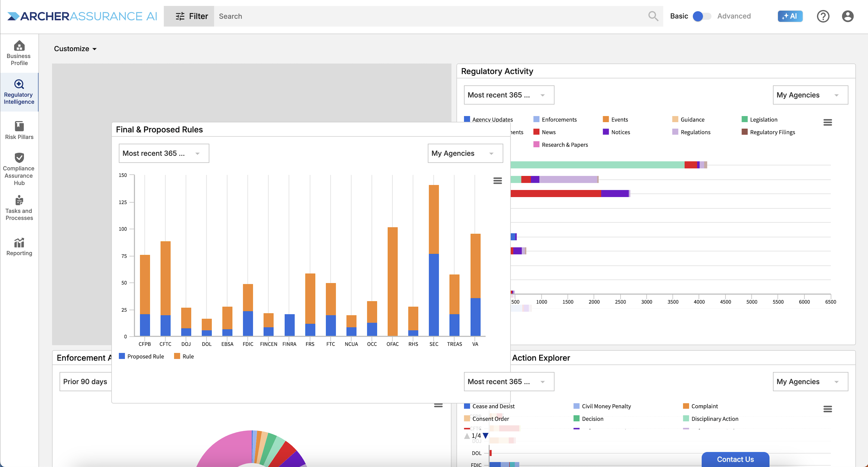Viewport: 868px width, 467px height.
Task: Toggle the Basic/Advanced search switch
Action: tap(702, 16)
